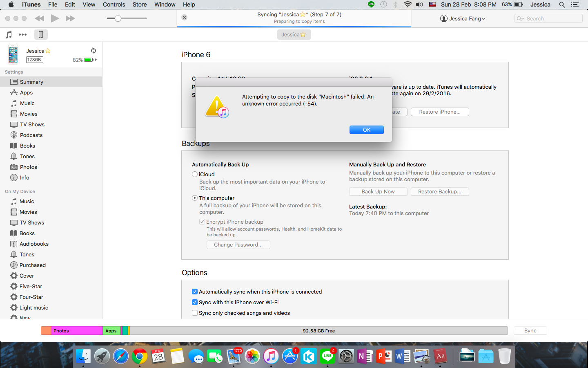The width and height of the screenshot is (588, 368).
Task: Open the View menu
Action: 89,4
